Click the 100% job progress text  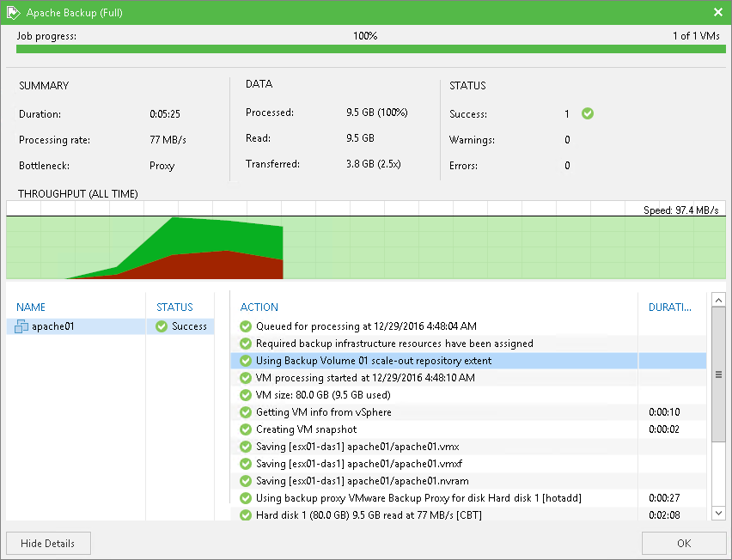(x=365, y=36)
